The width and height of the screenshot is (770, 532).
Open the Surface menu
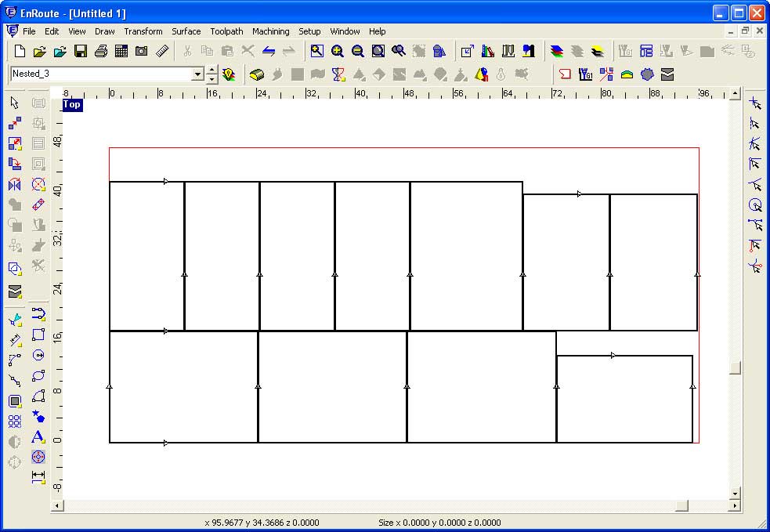click(x=186, y=31)
